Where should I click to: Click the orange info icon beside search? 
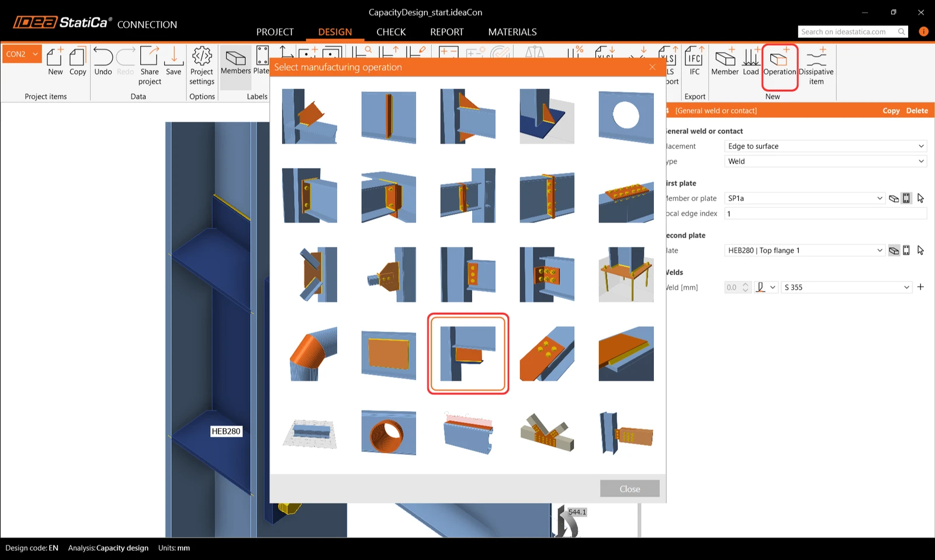pyautogui.click(x=923, y=32)
